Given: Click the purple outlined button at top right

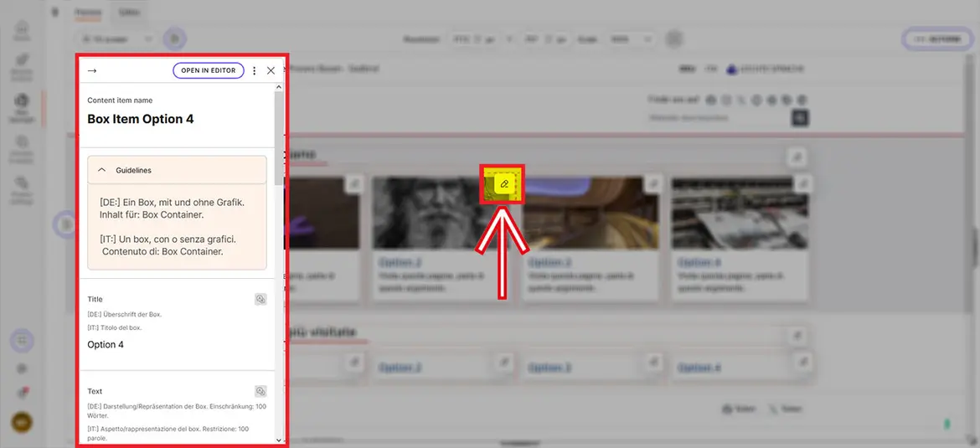Looking at the screenshot, I should coord(936,39).
